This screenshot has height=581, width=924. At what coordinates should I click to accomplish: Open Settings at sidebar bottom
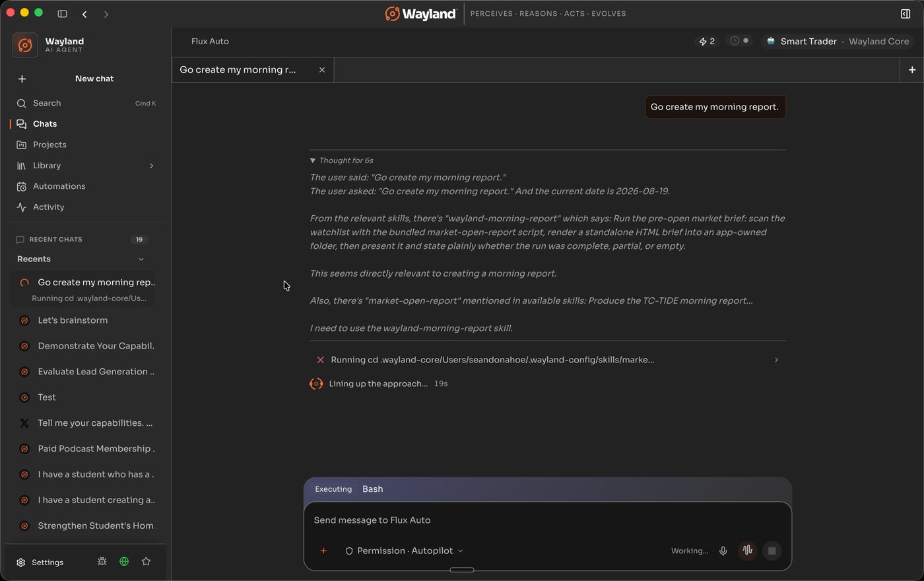(x=40, y=563)
